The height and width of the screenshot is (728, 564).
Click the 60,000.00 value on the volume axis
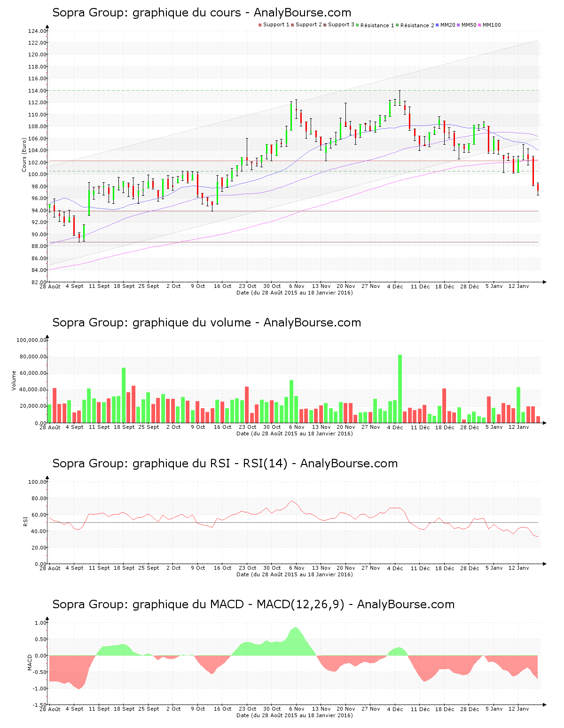click(x=33, y=373)
